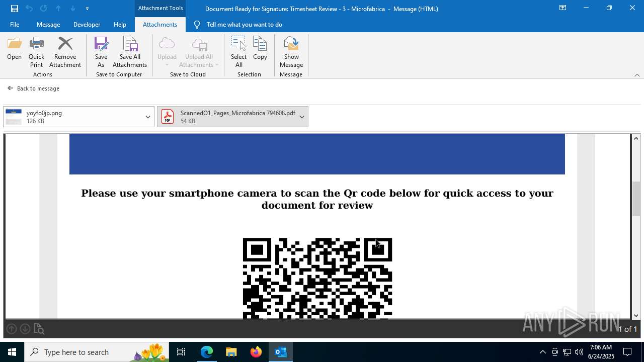Launch Firefox from taskbar

[x=256, y=352]
